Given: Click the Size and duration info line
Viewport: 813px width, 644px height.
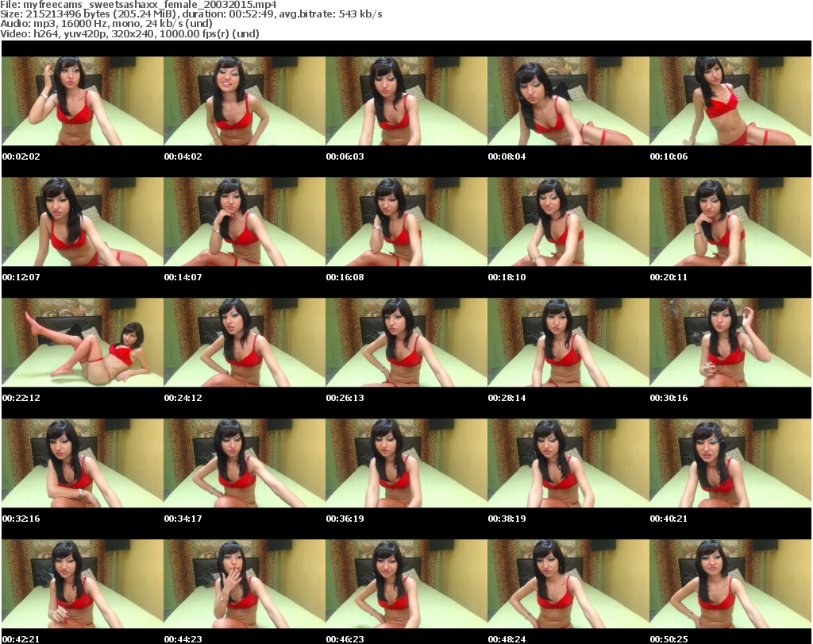Looking at the screenshot, I should tap(191, 14).
